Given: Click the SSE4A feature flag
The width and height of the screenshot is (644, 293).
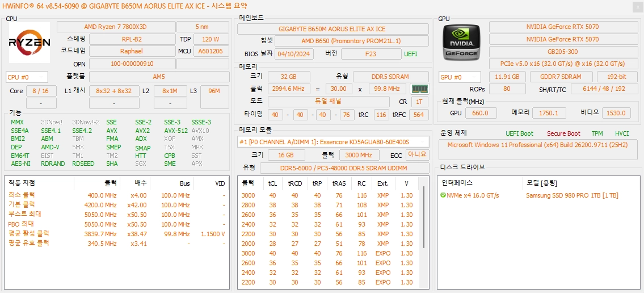Looking at the screenshot, I should 20,131.
